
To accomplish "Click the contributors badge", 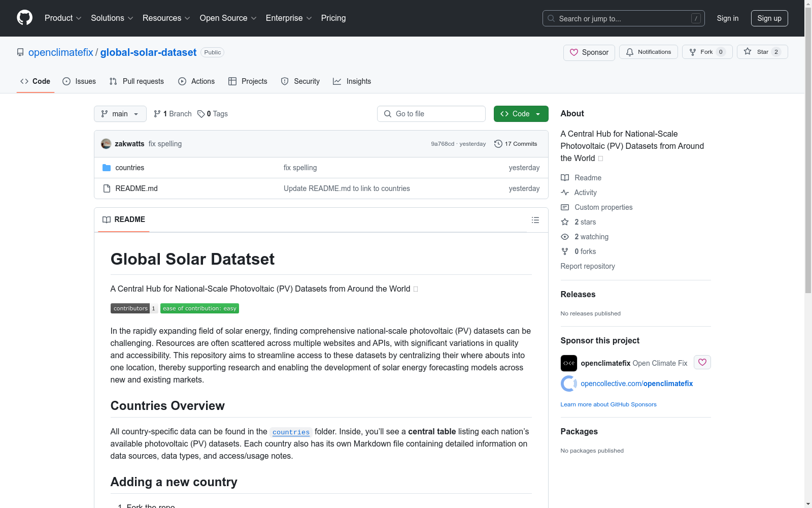I will click(134, 308).
